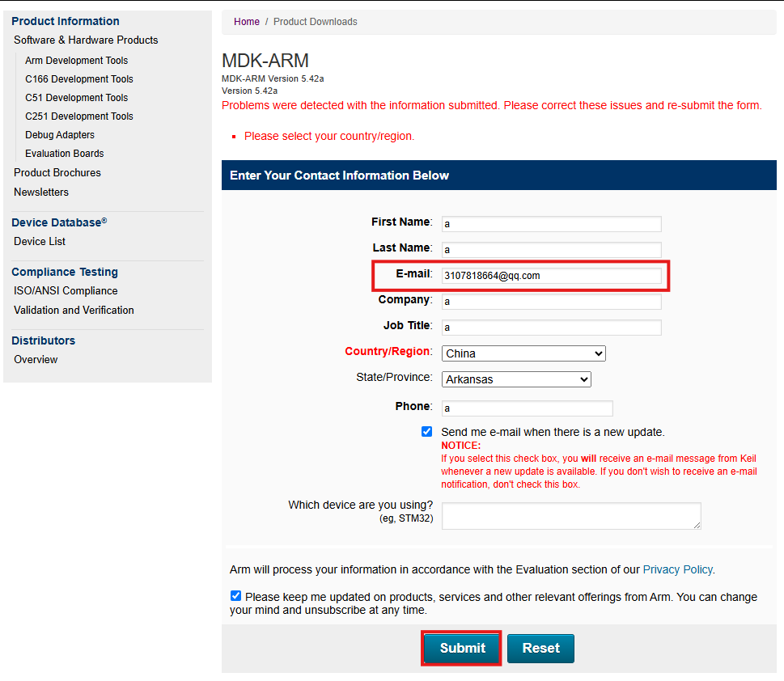
Task: Focus the Last Name field
Action: click(x=552, y=249)
